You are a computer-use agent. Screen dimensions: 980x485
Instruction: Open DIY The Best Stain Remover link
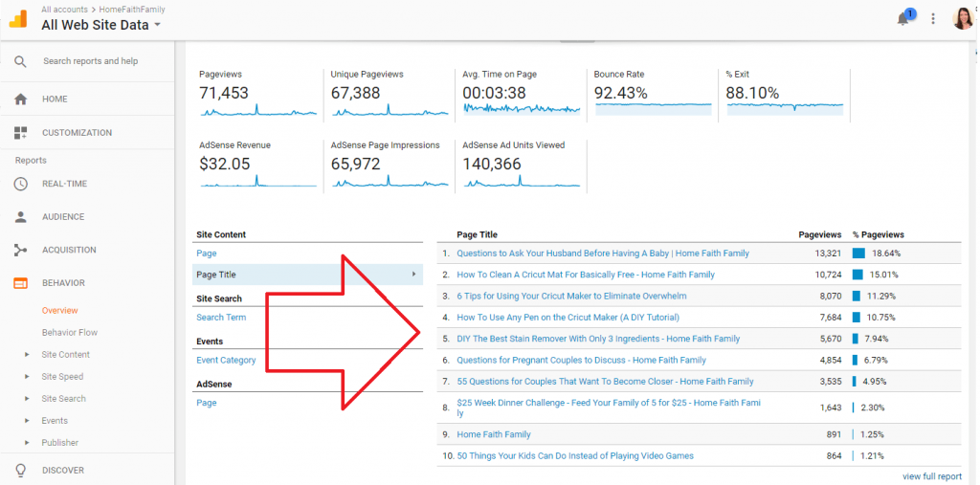click(598, 339)
